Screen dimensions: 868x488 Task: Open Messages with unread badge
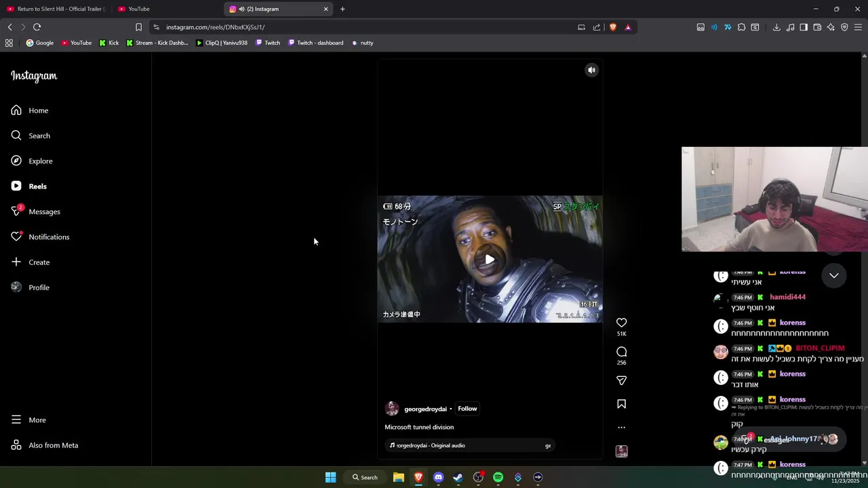36,211
